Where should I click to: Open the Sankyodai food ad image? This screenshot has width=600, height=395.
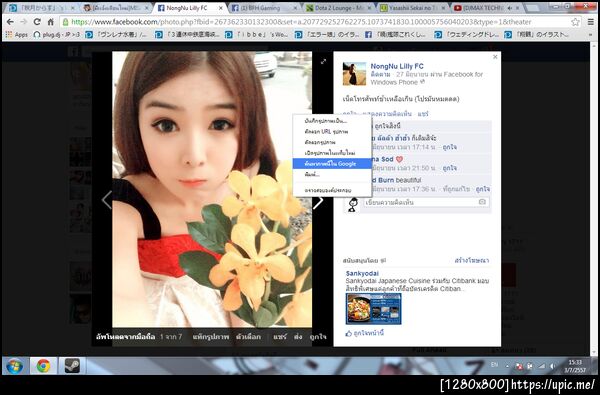pyautogui.click(x=373, y=309)
